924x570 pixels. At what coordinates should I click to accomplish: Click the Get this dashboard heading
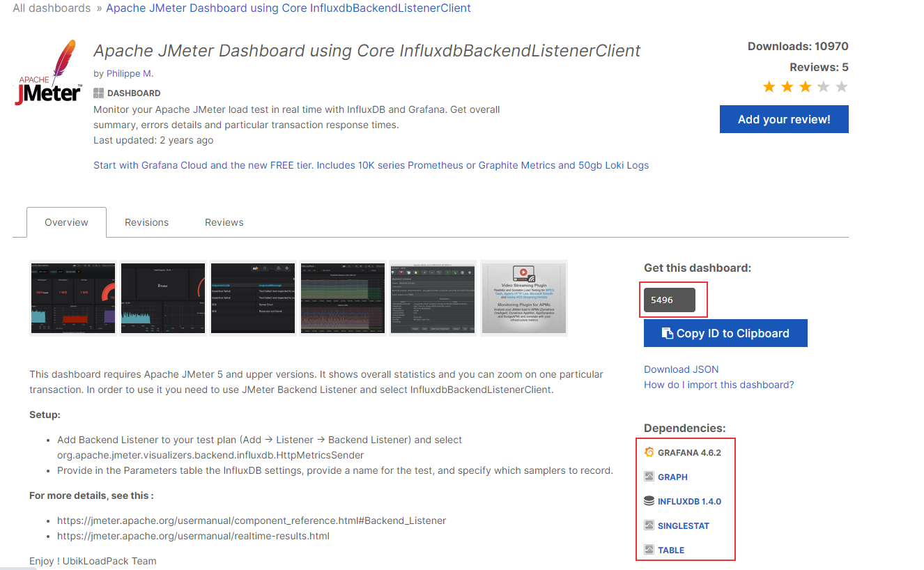coord(698,268)
